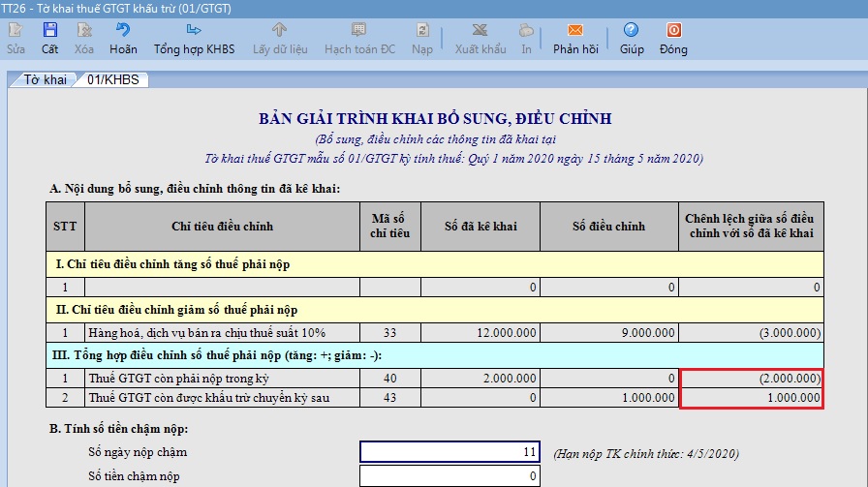Click 'Số đã kê khai' column header
The width and height of the screenshot is (868, 487).
pos(480,227)
